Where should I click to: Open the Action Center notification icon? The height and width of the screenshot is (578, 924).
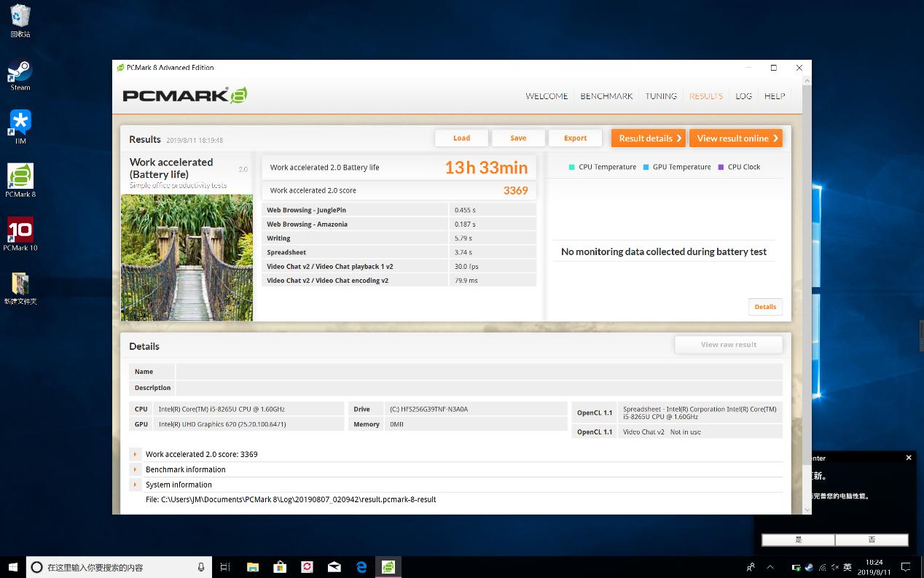907,567
